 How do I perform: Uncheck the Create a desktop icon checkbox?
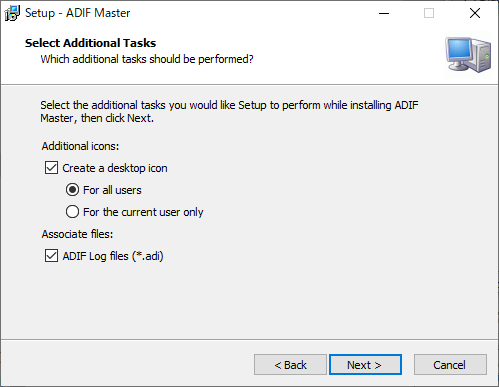coord(51,168)
